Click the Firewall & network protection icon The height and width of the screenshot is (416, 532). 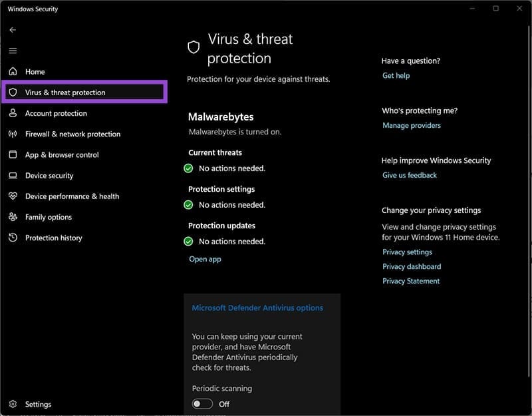pos(13,134)
